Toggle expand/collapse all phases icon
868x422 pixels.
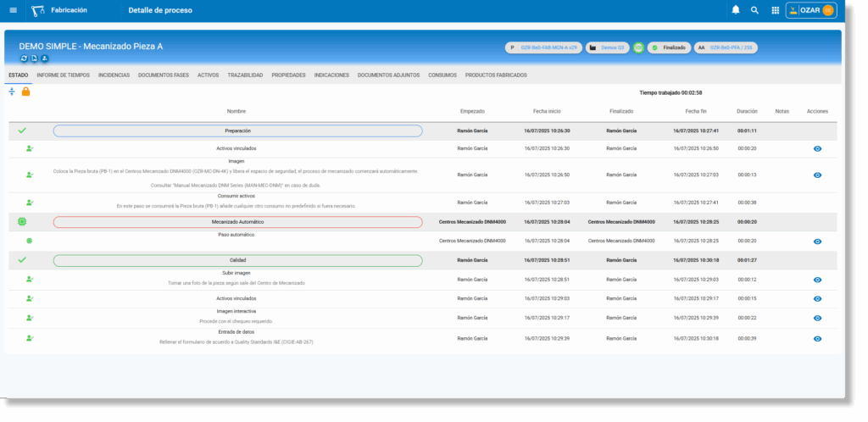(x=12, y=92)
